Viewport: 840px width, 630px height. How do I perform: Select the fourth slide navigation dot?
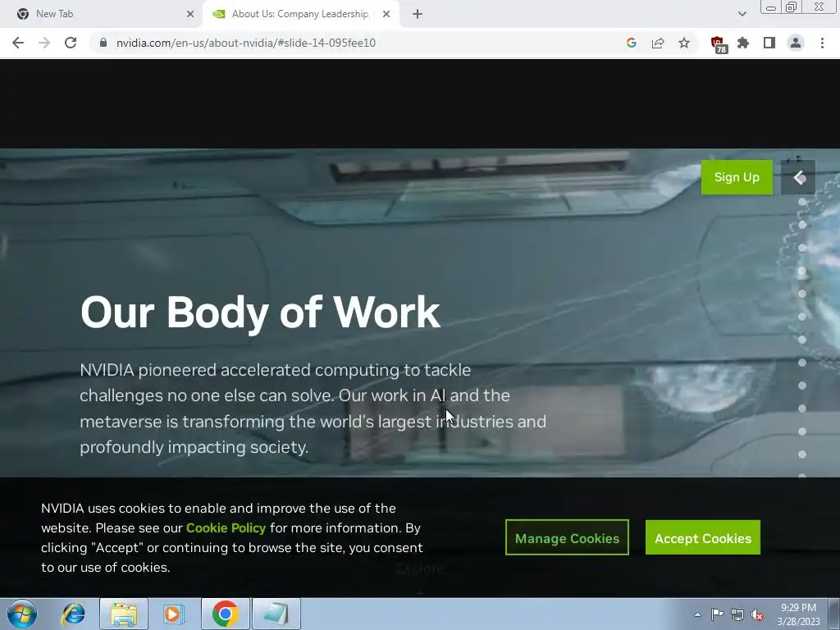coord(802,271)
